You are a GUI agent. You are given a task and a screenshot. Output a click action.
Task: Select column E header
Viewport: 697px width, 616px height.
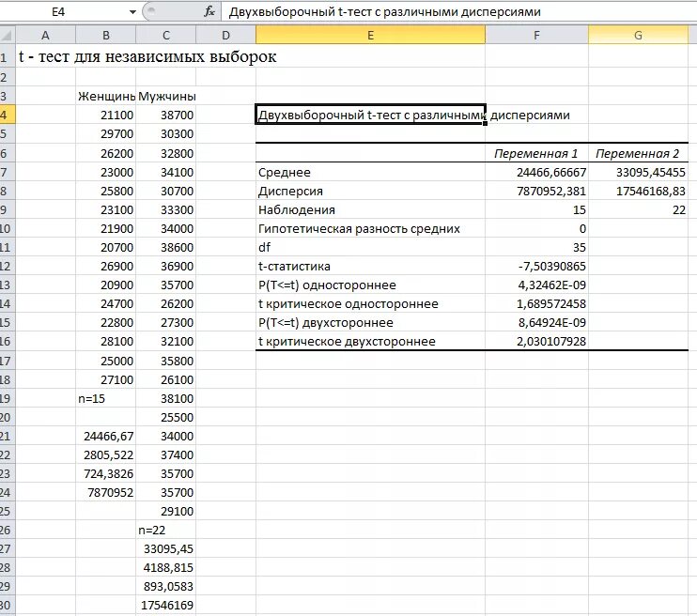[x=370, y=35]
